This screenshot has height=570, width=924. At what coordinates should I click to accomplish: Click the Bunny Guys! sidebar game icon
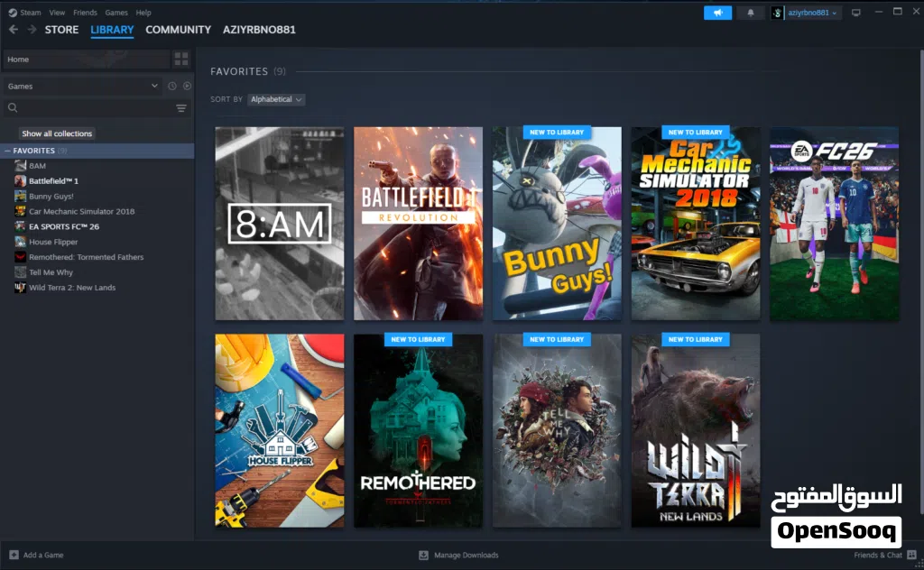coord(20,196)
